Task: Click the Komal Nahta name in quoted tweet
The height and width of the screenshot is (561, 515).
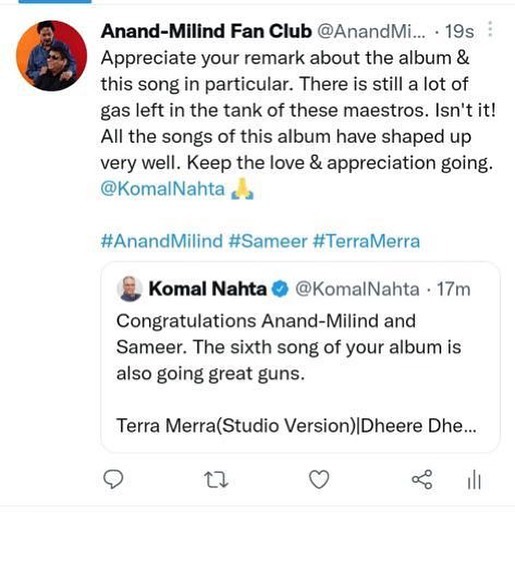Action: 208,289
